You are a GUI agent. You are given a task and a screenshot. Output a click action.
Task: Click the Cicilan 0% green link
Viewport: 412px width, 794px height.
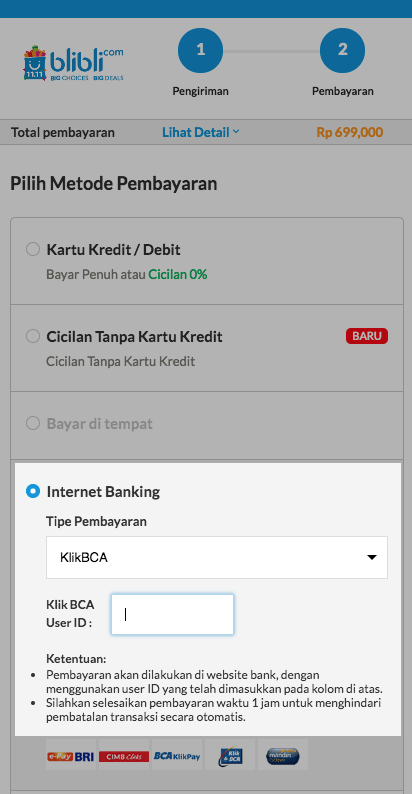click(178, 274)
